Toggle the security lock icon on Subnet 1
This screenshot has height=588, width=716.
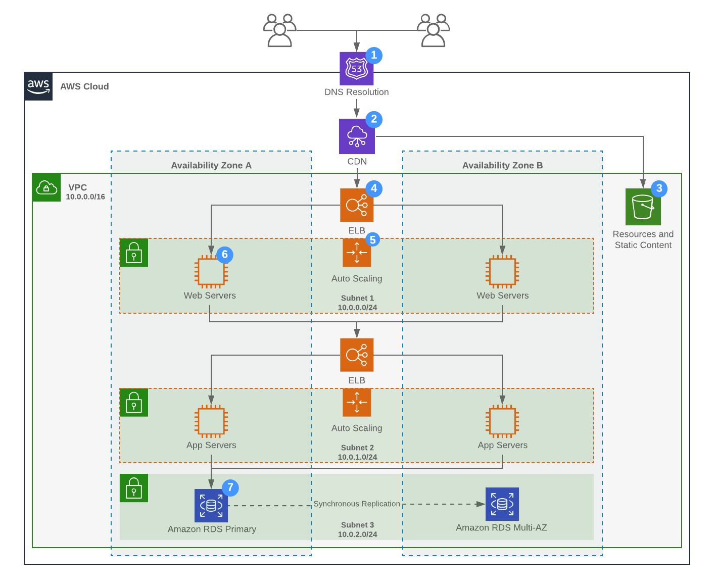point(133,253)
